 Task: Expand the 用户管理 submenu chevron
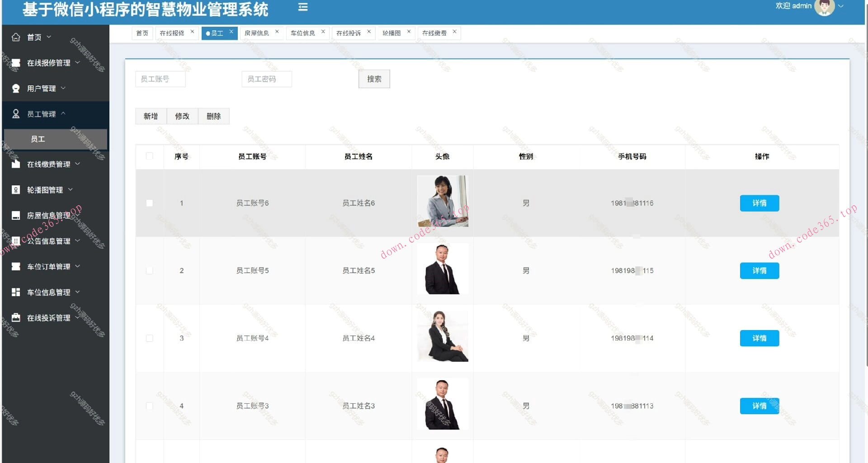tap(64, 88)
